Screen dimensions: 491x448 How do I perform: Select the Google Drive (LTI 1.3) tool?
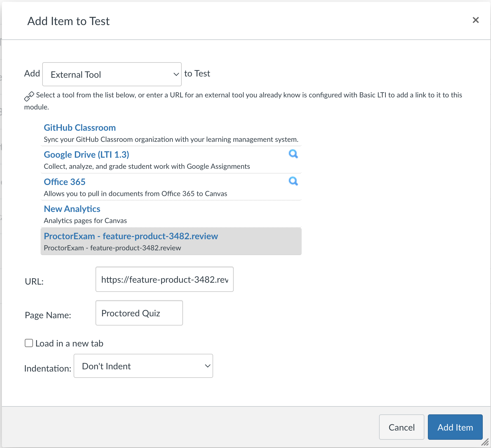(x=86, y=155)
